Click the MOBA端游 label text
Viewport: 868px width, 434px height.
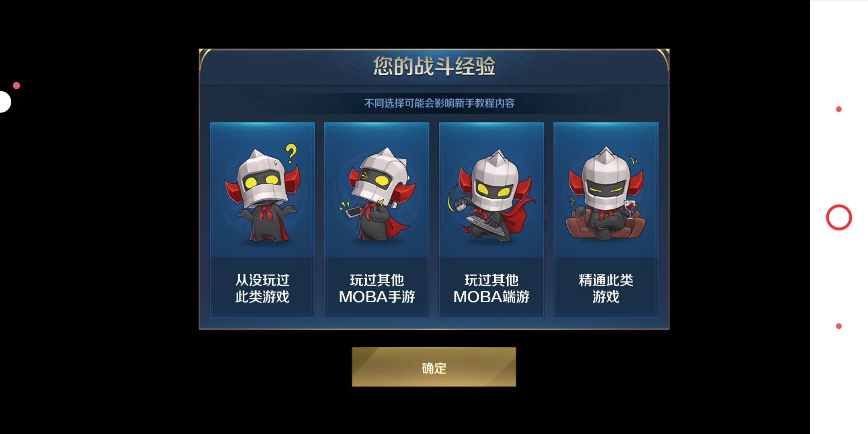(491, 297)
